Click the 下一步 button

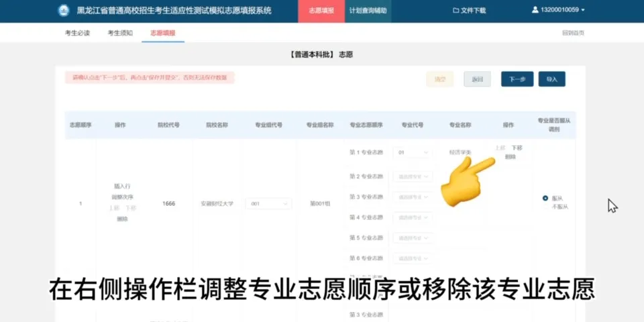[517, 79]
